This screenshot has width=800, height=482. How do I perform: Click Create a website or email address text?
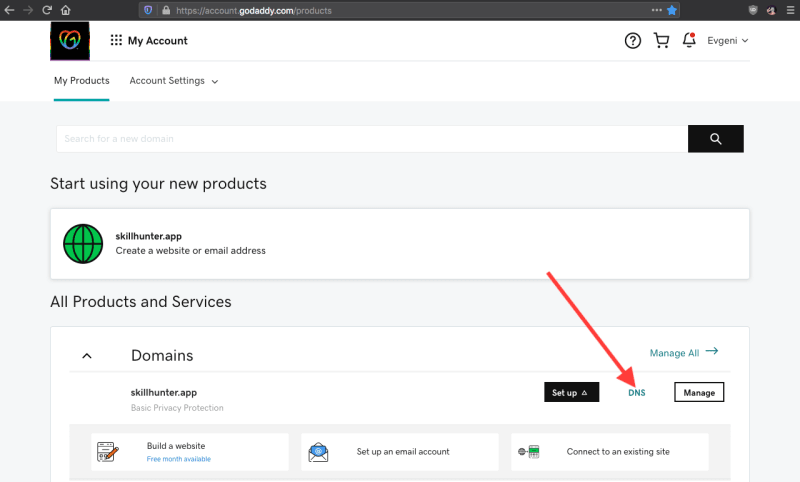190,250
